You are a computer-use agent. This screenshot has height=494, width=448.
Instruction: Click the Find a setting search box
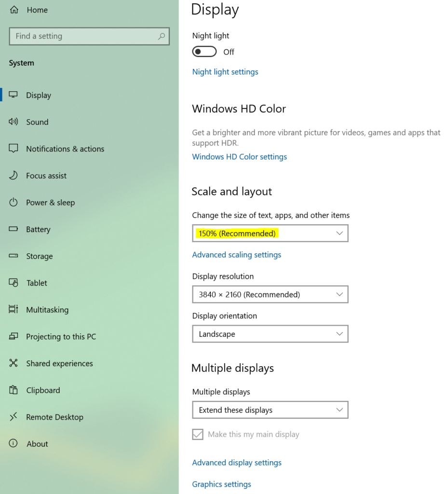point(82,36)
